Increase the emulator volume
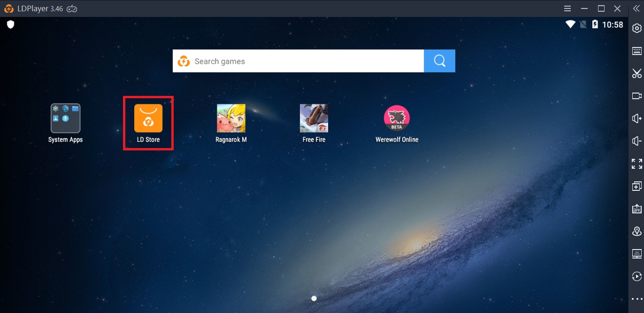Viewport: 644px width, 313px height. [x=637, y=118]
